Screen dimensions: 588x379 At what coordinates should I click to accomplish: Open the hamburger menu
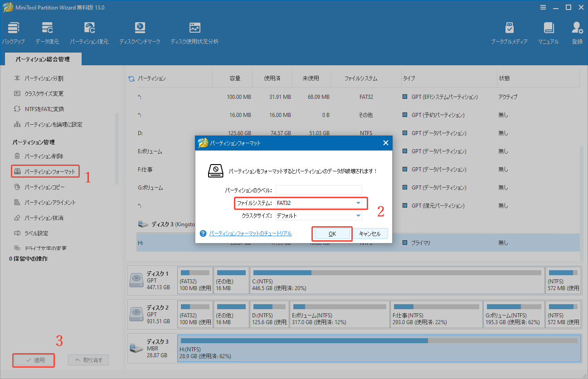coord(543,7)
